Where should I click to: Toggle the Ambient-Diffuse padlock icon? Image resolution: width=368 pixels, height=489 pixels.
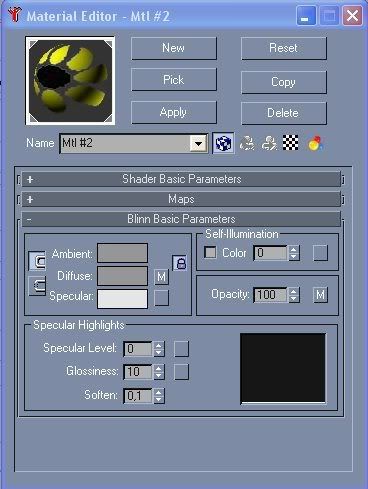[x=180, y=263]
